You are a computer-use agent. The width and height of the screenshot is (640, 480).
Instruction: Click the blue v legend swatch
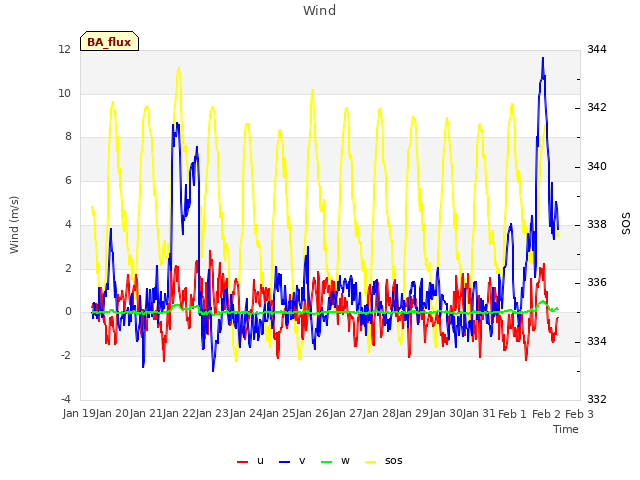(284, 462)
